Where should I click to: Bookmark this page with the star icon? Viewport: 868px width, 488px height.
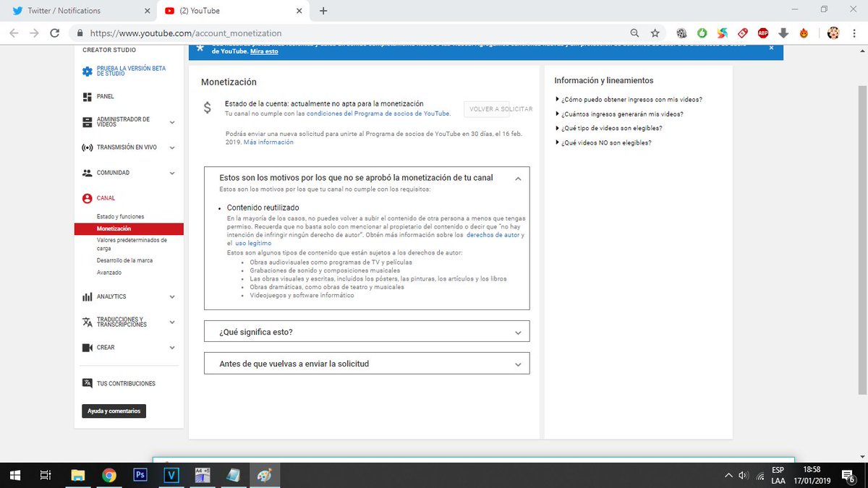point(655,33)
